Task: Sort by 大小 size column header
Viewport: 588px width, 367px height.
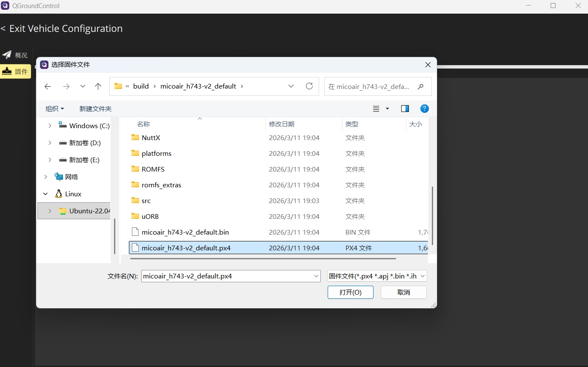Action: 415,124
